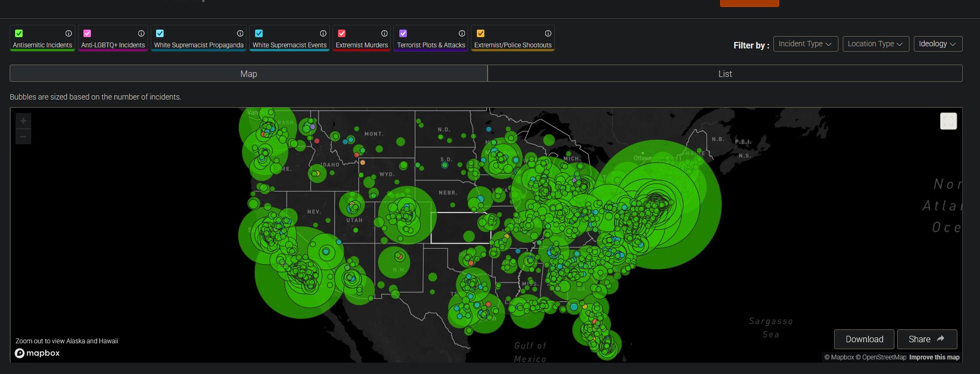
Task: Click the Share button
Action: click(x=927, y=339)
